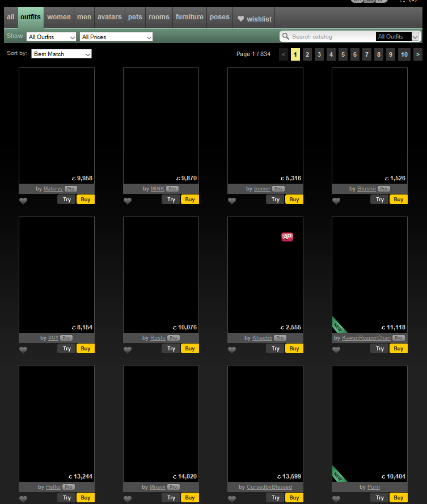Buy Hellci's 13,244 credit outfit
427x504 pixels.
point(86,498)
